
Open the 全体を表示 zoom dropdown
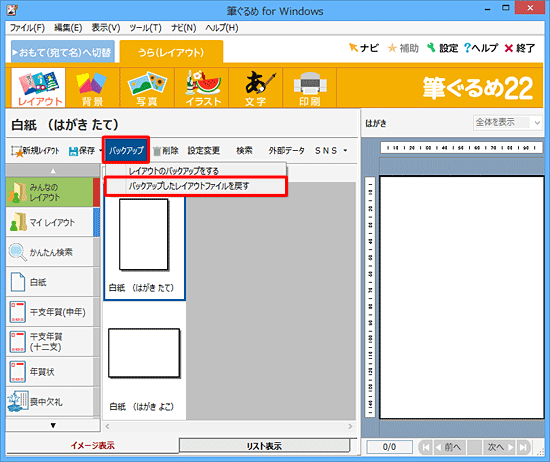507,122
